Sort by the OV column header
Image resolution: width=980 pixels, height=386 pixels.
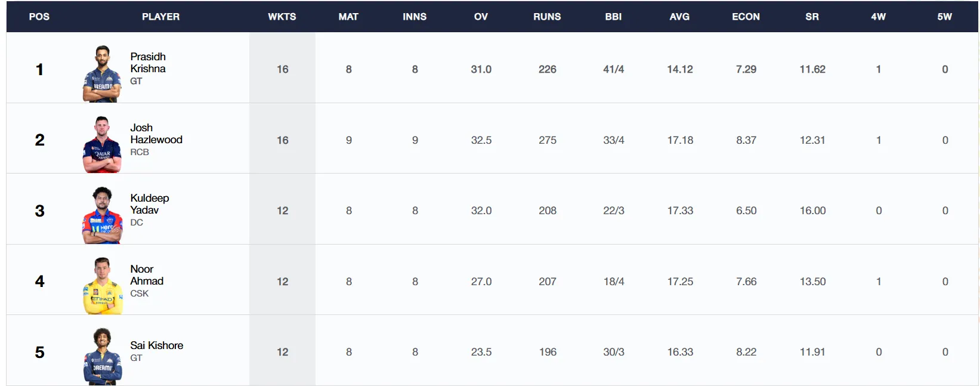(x=481, y=17)
